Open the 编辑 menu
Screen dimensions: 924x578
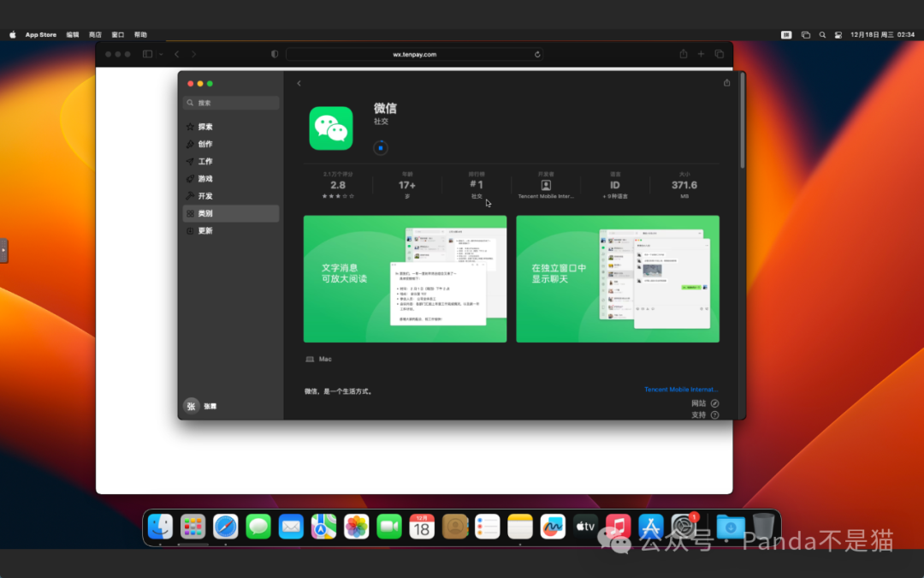(73, 35)
